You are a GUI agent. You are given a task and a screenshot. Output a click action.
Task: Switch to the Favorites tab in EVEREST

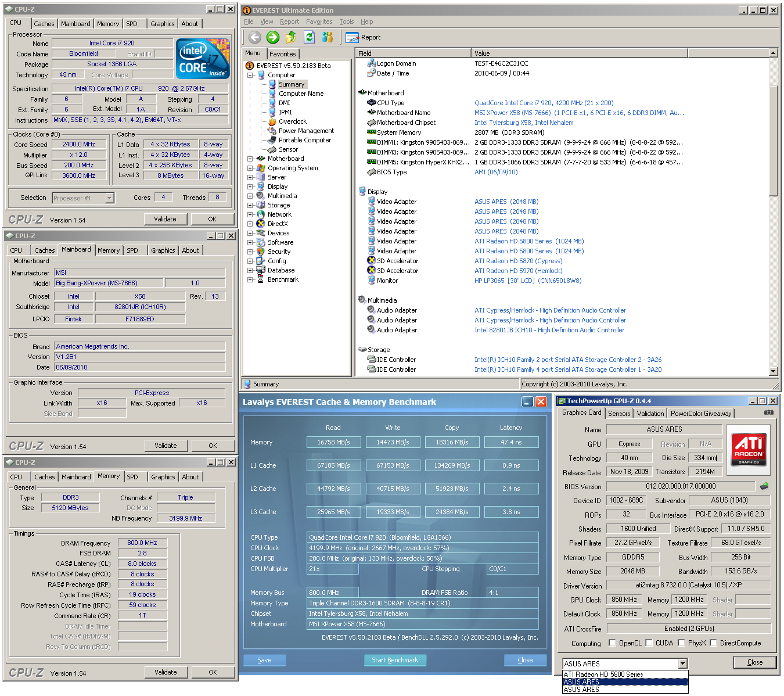point(283,53)
